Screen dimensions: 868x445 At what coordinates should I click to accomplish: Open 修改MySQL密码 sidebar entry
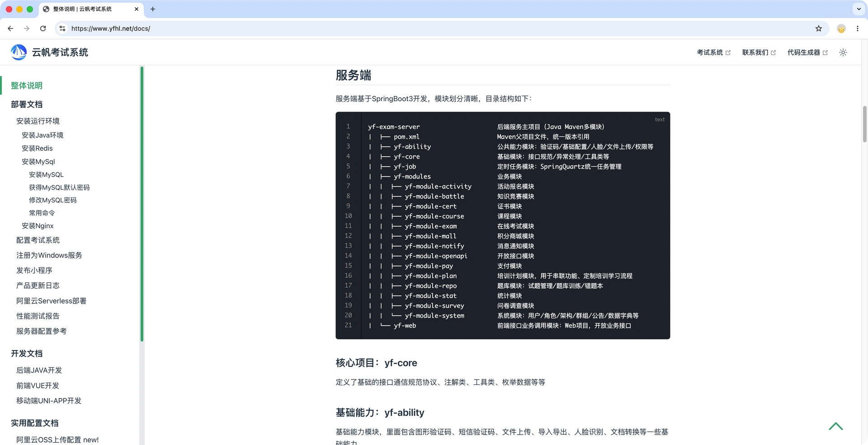tap(53, 200)
